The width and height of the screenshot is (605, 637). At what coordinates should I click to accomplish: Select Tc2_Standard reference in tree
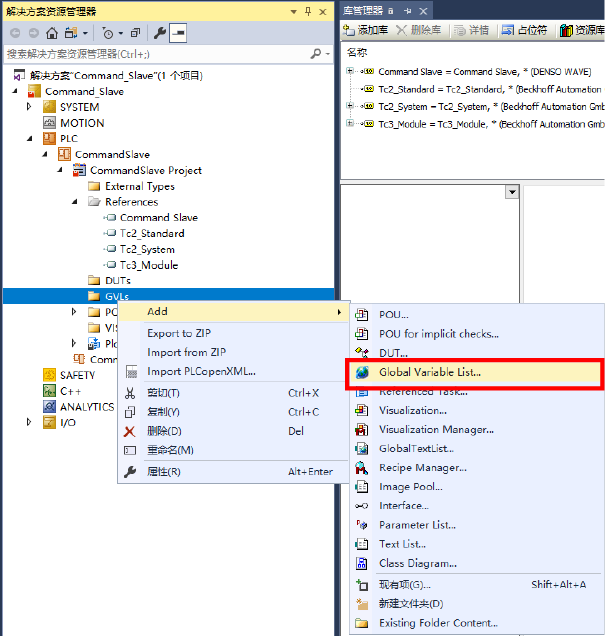pos(152,233)
